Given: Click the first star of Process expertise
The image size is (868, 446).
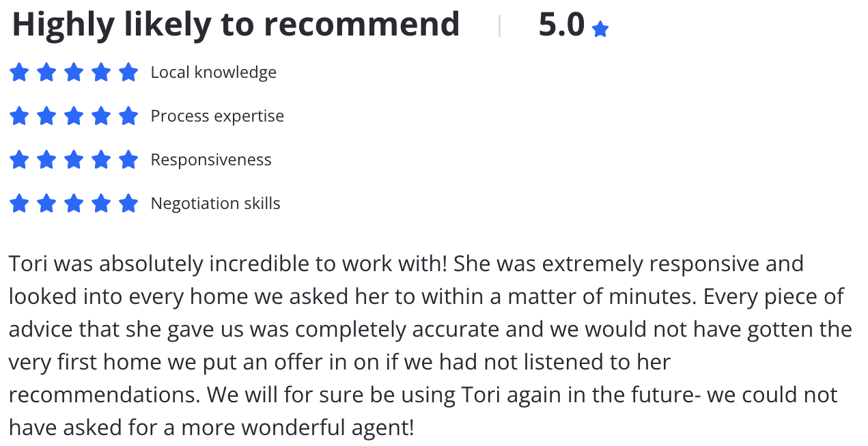Looking at the screenshot, I should click(x=19, y=115).
